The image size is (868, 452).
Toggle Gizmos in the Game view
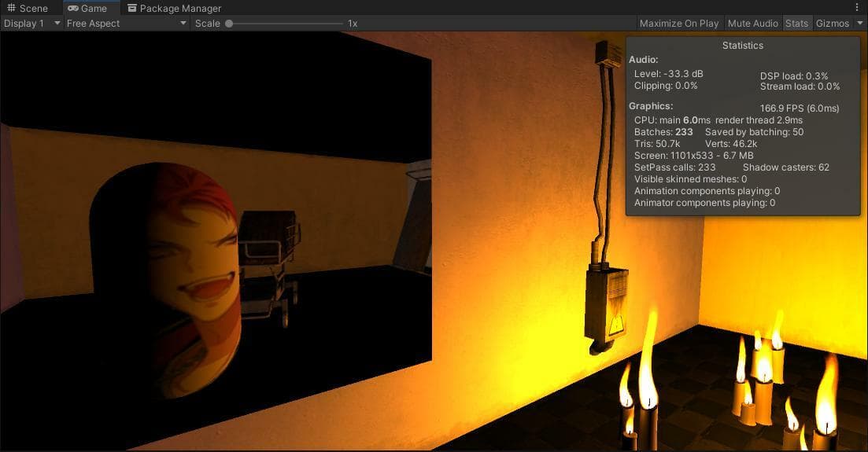point(832,24)
